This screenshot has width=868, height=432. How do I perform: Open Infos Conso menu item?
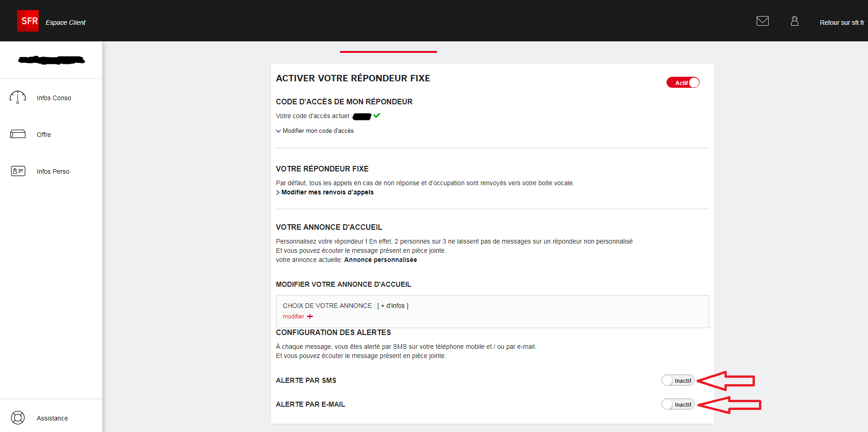pos(54,98)
